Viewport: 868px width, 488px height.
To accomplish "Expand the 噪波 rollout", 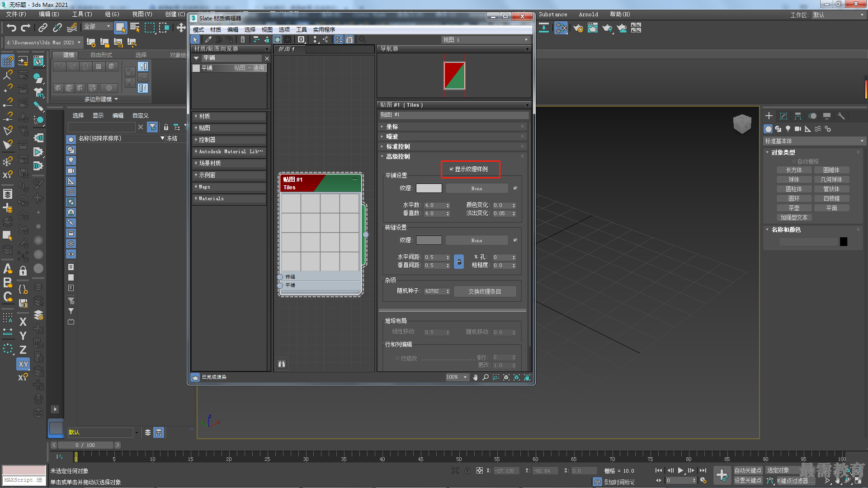I will tap(452, 136).
